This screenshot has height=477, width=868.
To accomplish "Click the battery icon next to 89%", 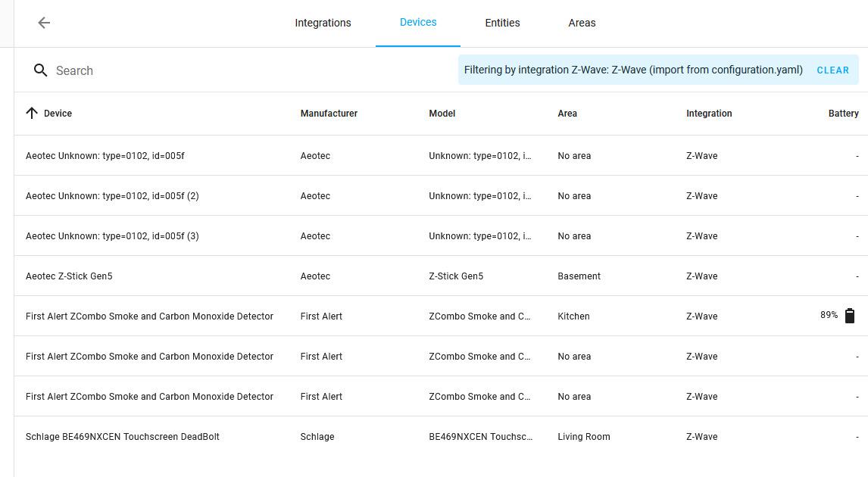I will tap(850, 316).
